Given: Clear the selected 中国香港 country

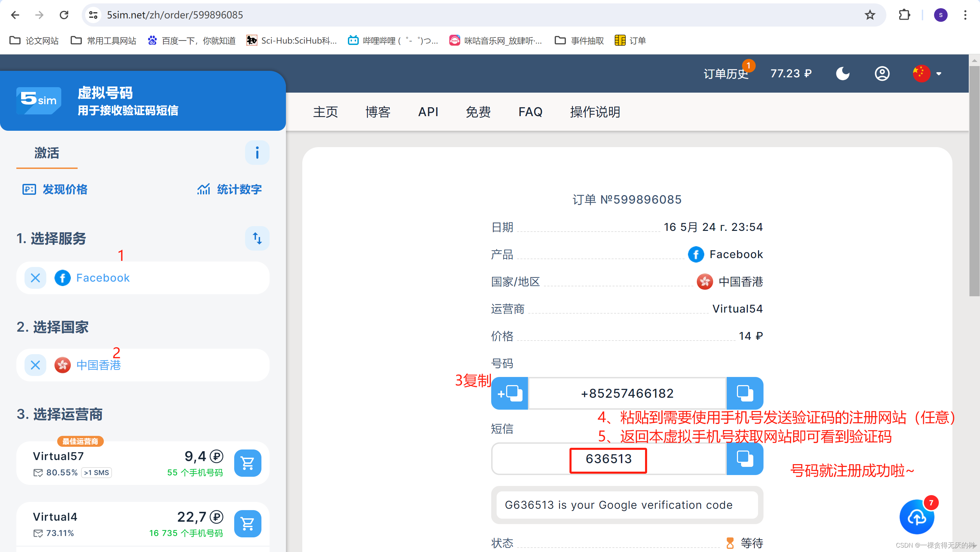Looking at the screenshot, I should pos(35,365).
